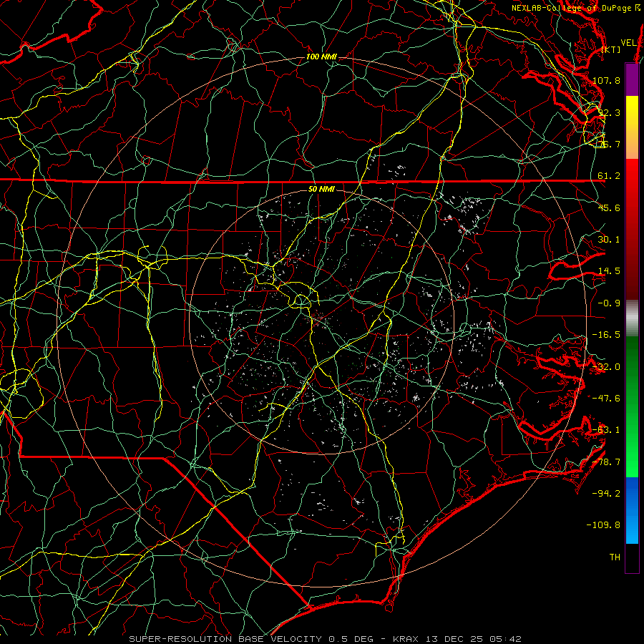Viewport: 644px width, 644px height.
Task: Click the -78.7 legend value
Action: click(607, 462)
